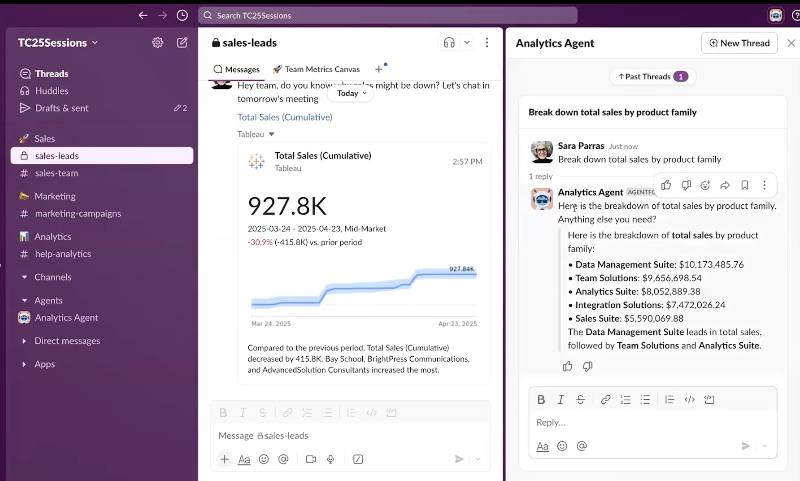Open the Today date dropdown
Screen dimensions: 800x481
point(351,93)
